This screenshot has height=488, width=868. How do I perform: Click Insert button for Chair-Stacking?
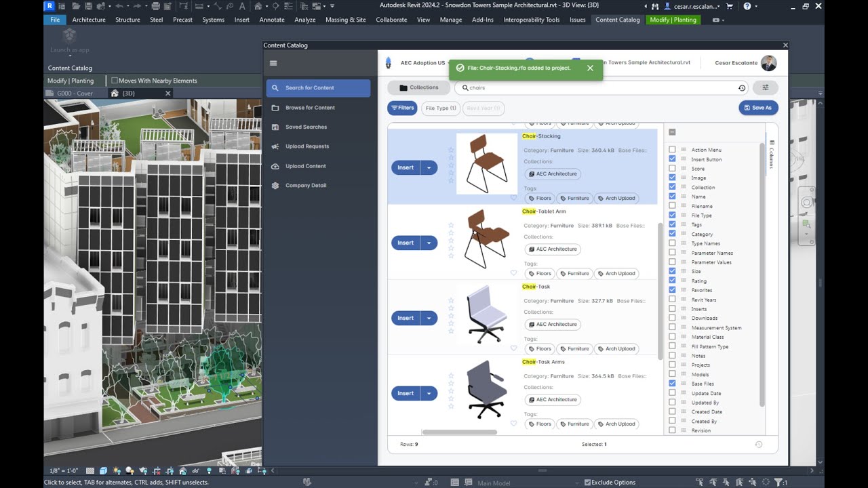coord(406,167)
